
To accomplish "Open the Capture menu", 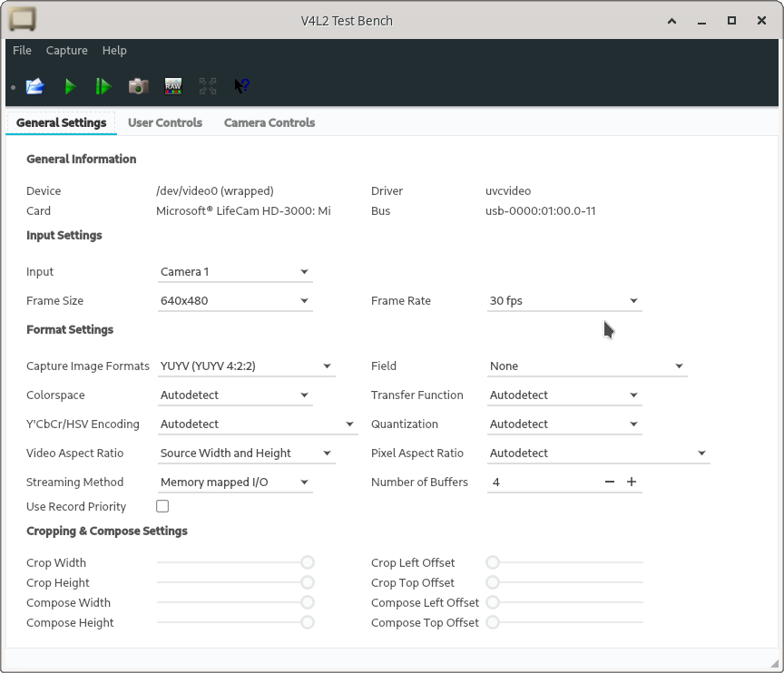I will 67,51.
